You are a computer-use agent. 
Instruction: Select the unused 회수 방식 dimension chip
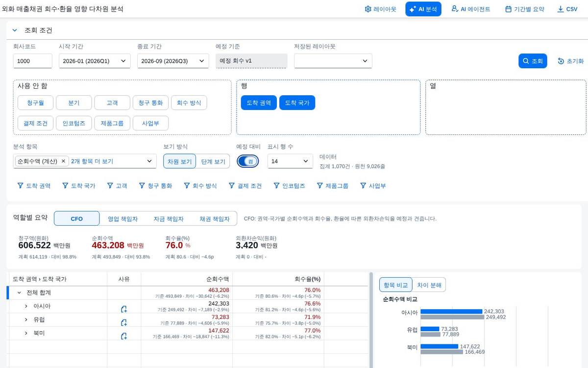pos(189,103)
